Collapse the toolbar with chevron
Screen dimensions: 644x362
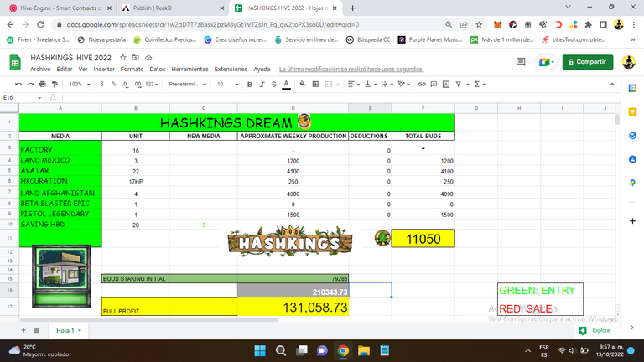coord(612,84)
